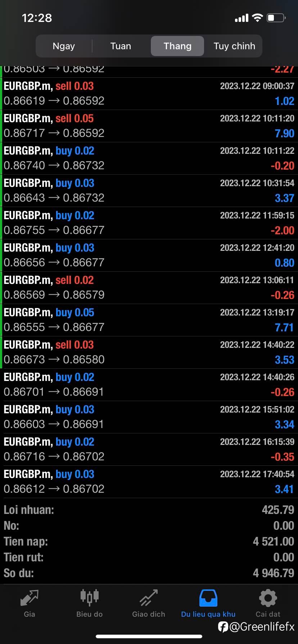Screen dimensions: 298x644
Task: Select the Du lieu qua khu inbox icon
Action: (x=208, y=598)
